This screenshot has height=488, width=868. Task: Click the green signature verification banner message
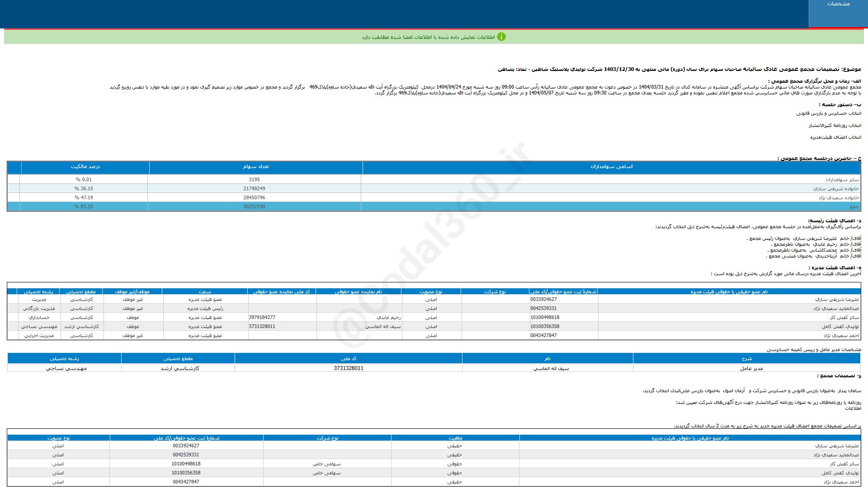pos(428,37)
